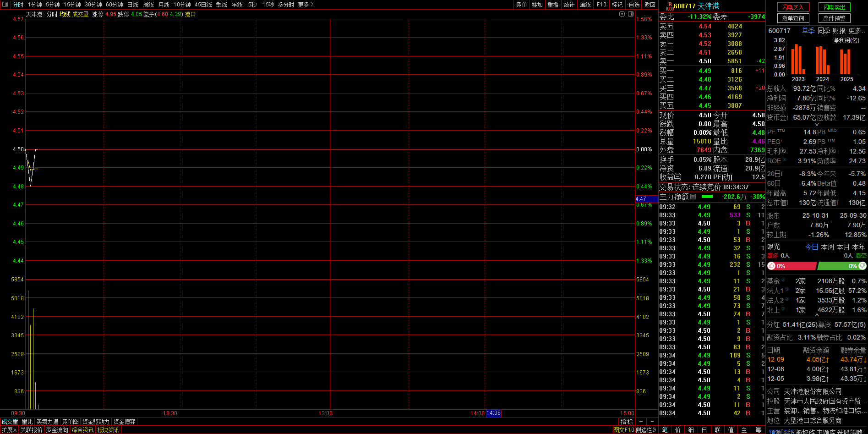Open the 竞价 auction view
This screenshot has width=868, height=434.
pos(522,5)
